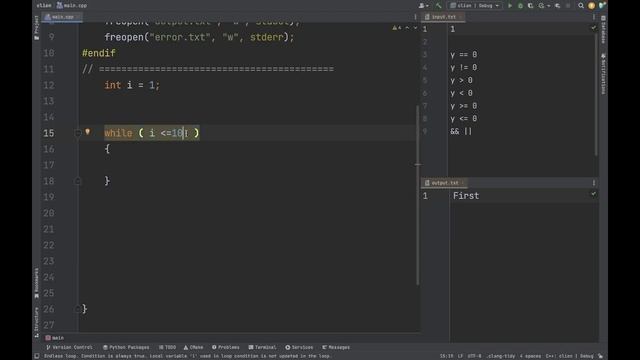This screenshot has height=360, width=640.
Task: Open .clang-tidy status bar widget
Action: [x=501, y=356]
